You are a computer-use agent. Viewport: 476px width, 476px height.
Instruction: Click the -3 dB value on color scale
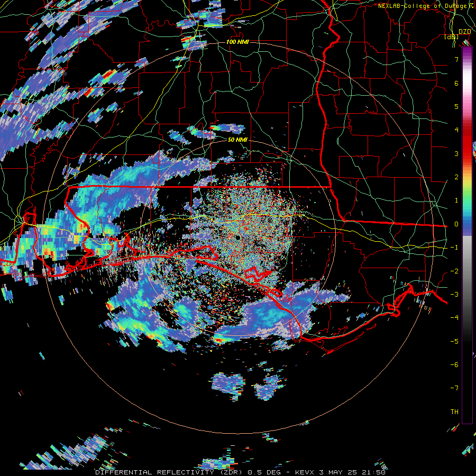pyautogui.click(x=454, y=295)
